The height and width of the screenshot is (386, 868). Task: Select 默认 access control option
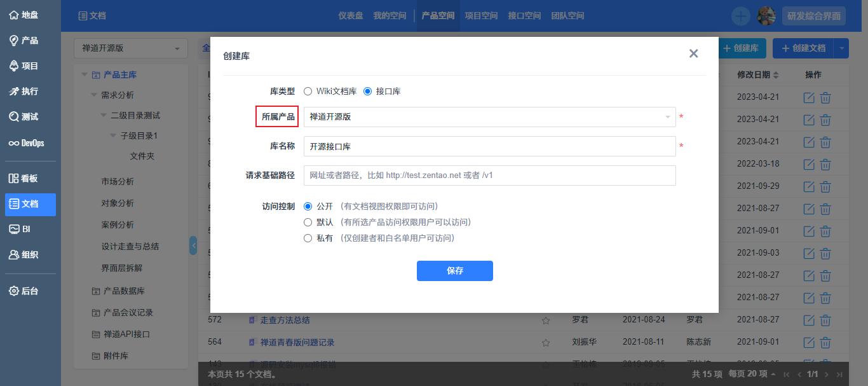coord(308,223)
